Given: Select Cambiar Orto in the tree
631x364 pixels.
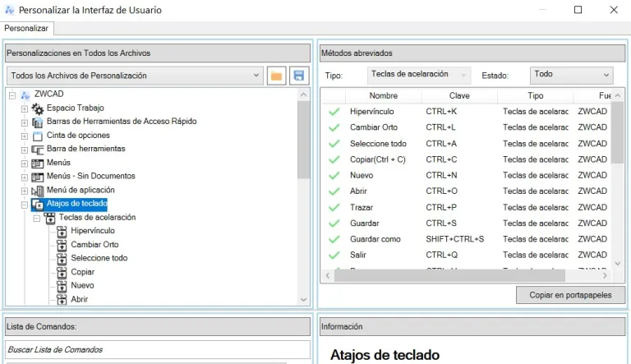Looking at the screenshot, I should (x=94, y=245).
